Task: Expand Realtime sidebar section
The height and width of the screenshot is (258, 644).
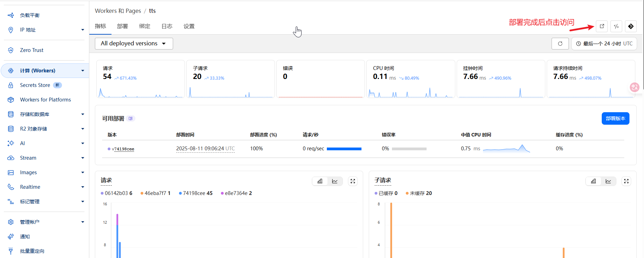Action: (x=83, y=187)
